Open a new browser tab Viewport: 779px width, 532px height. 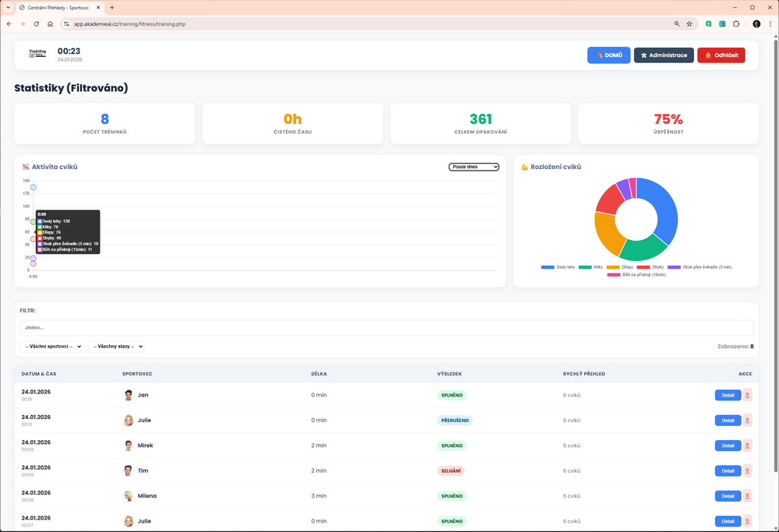point(112,7)
